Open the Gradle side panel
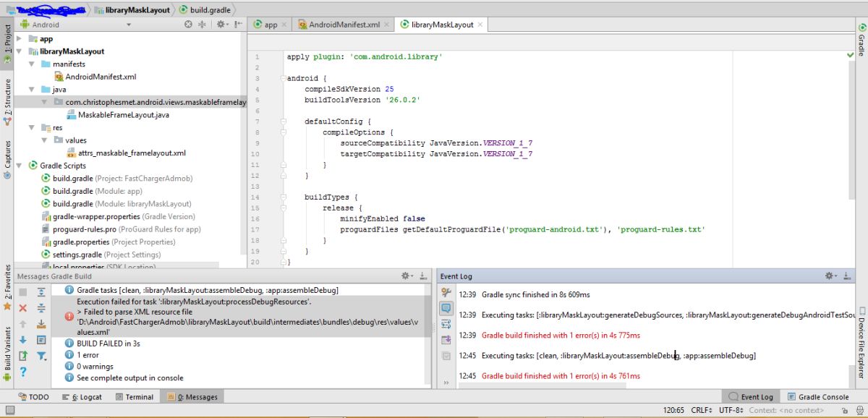The width and height of the screenshot is (868, 418). tap(861, 40)
